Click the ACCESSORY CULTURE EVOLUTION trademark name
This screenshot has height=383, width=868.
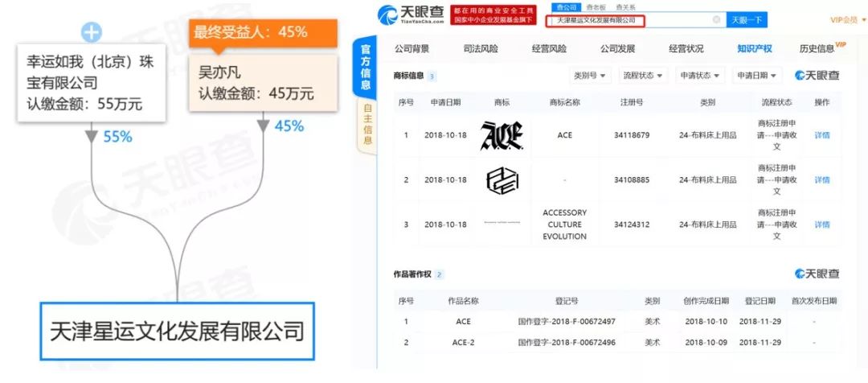pyautogui.click(x=565, y=224)
